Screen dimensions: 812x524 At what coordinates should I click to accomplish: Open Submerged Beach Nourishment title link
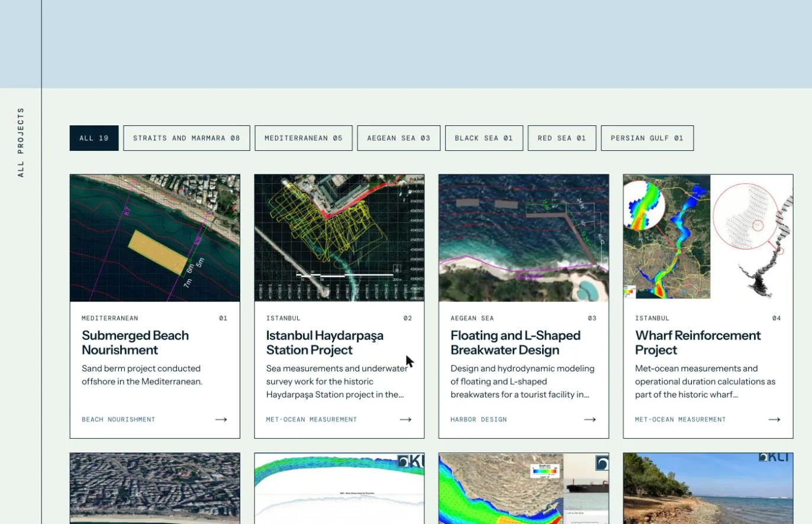tap(135, 342)
